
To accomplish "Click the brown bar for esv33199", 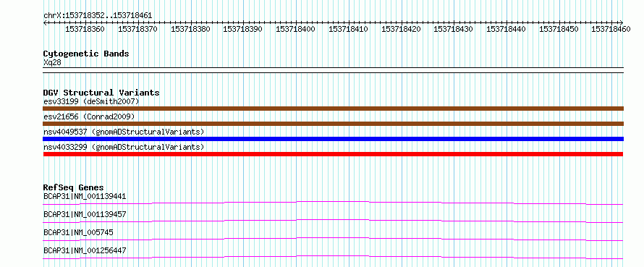I will click(x=333, y=109).
